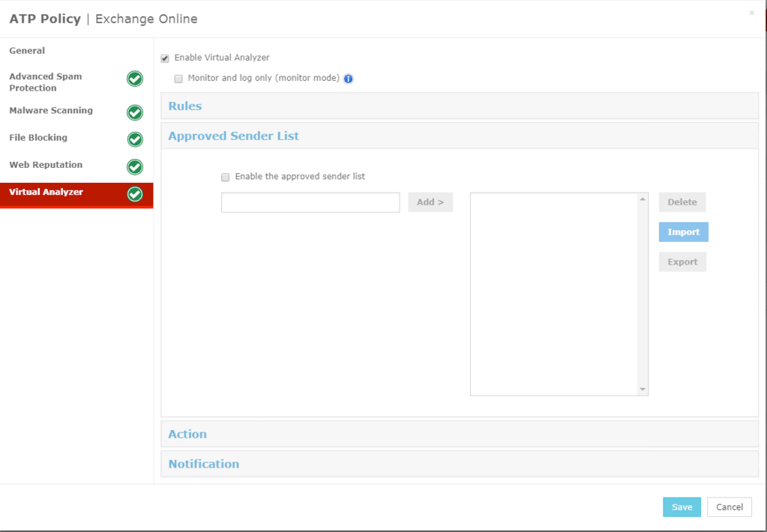Switch to Advanced Spam Protection tab

pos(76,82)
